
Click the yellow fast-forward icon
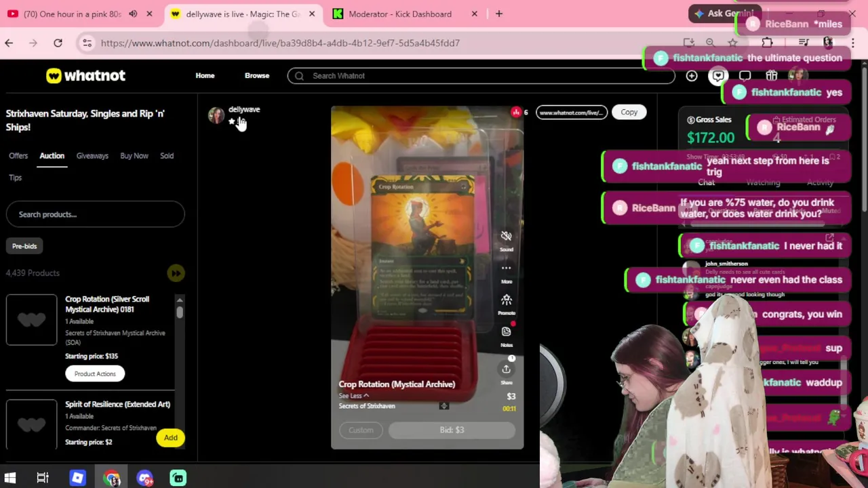point(176,273)
